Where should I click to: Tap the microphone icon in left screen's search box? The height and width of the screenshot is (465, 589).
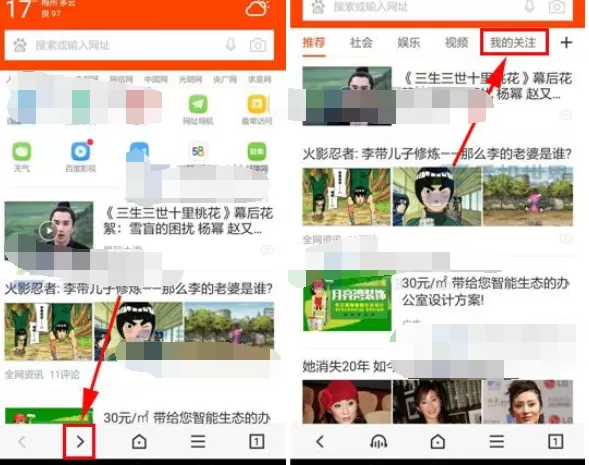(231, 45)
